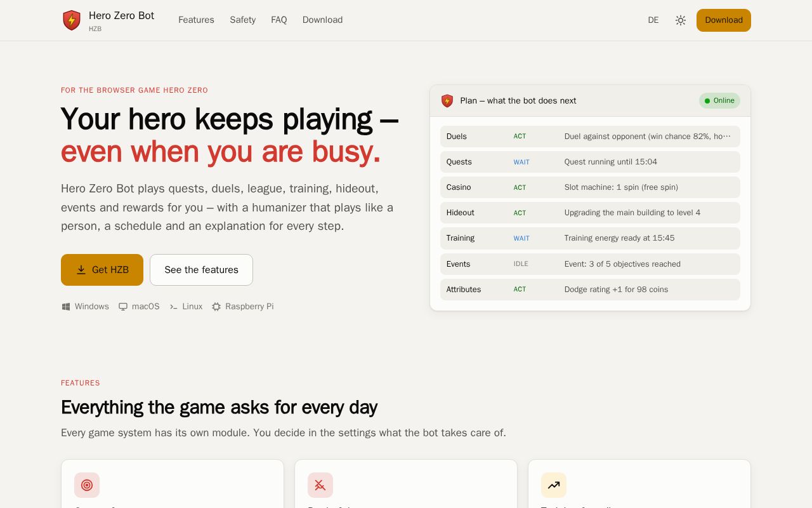Image resolution: width=812 pixels, height=508 pixels.
Task: Click the ACT status label in Duels row
Action: click(x=520, y=137)
